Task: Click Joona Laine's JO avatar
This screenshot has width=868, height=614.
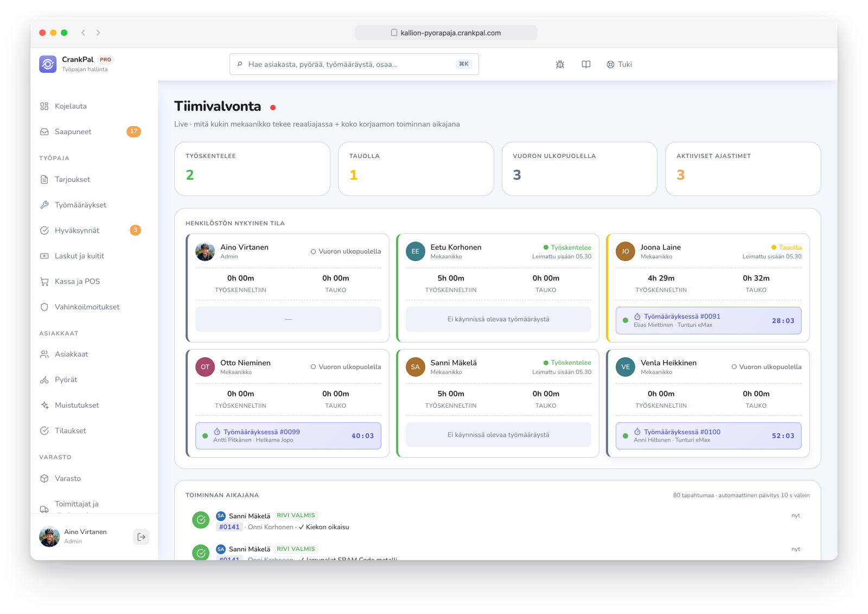Action: coord(626,251)
